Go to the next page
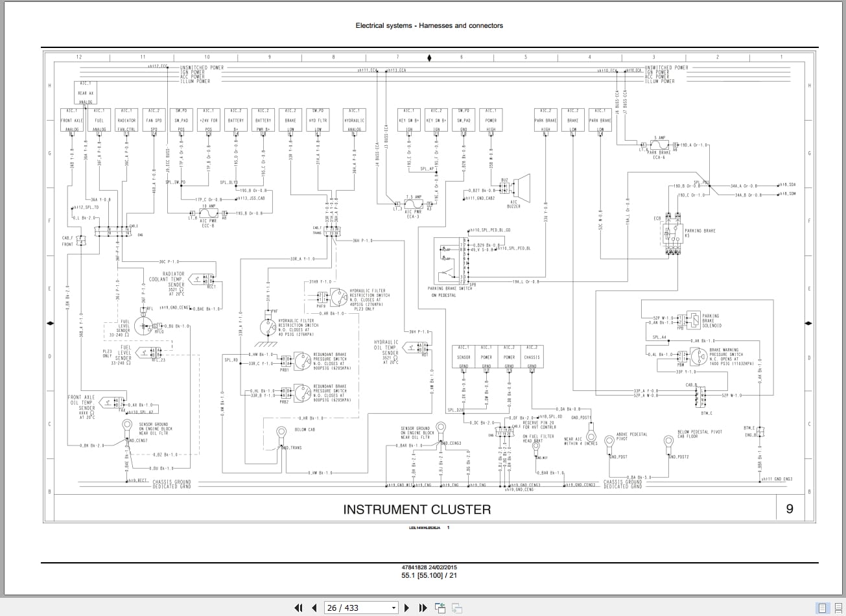Image resolution: width=846 pixels, height=616 pixels. coord(407,608)
